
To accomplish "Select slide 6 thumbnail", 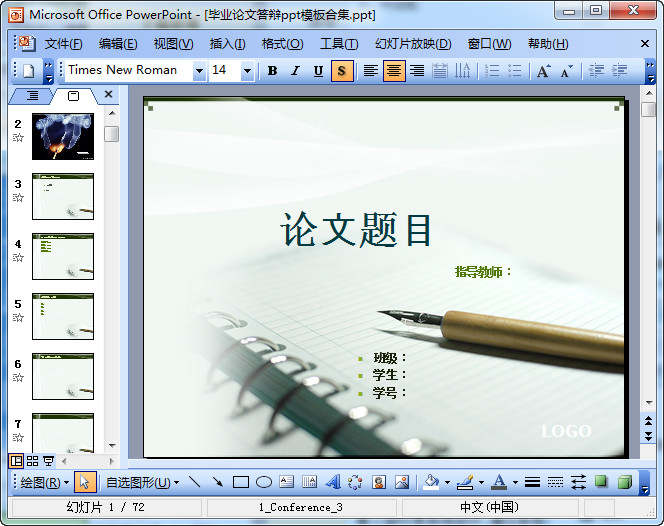I will [x=63, y=377].
